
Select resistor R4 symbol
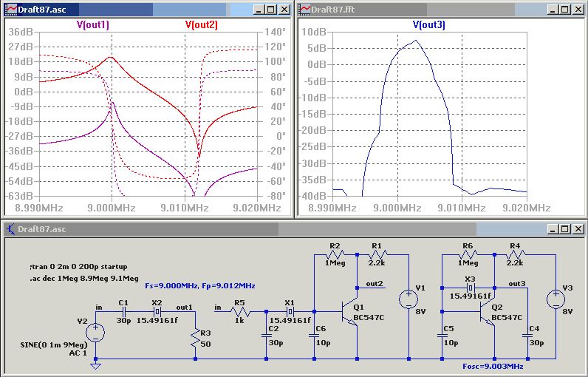click(x=516, y=255)
